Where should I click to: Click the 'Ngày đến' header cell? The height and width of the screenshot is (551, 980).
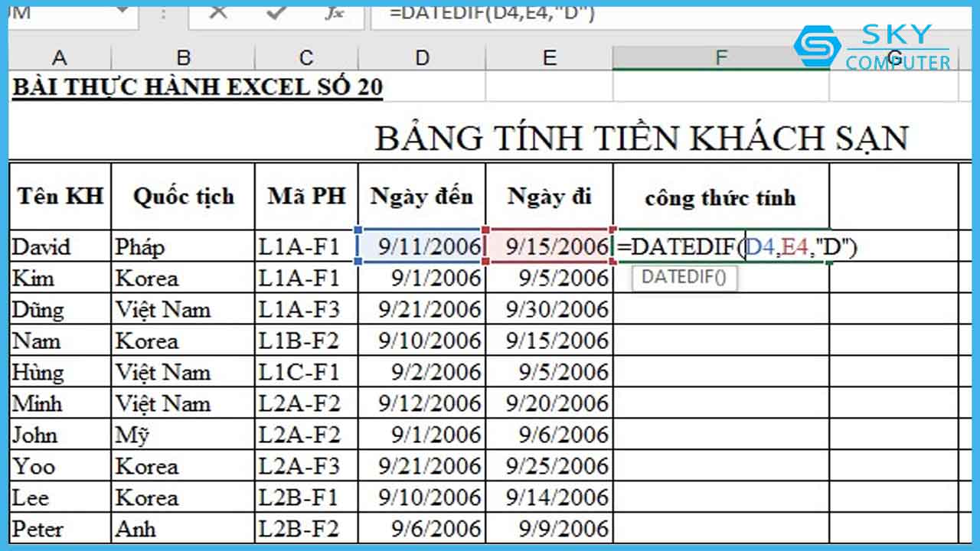click(x=422, y=196)
